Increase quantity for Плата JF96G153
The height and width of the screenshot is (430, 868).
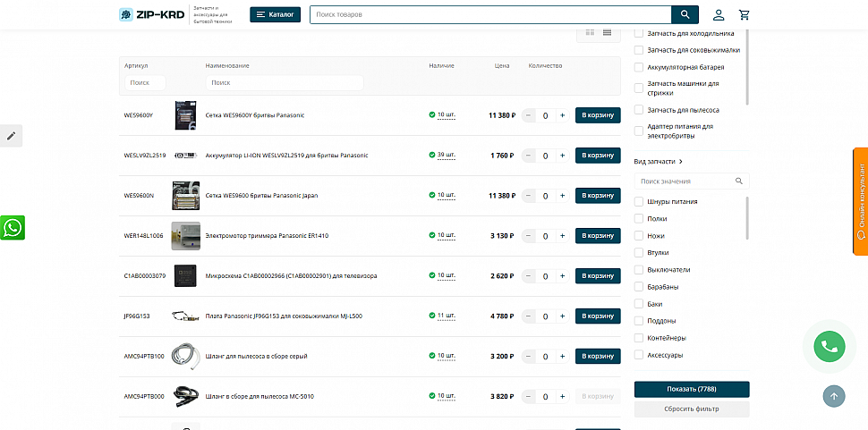coord(563,316)
